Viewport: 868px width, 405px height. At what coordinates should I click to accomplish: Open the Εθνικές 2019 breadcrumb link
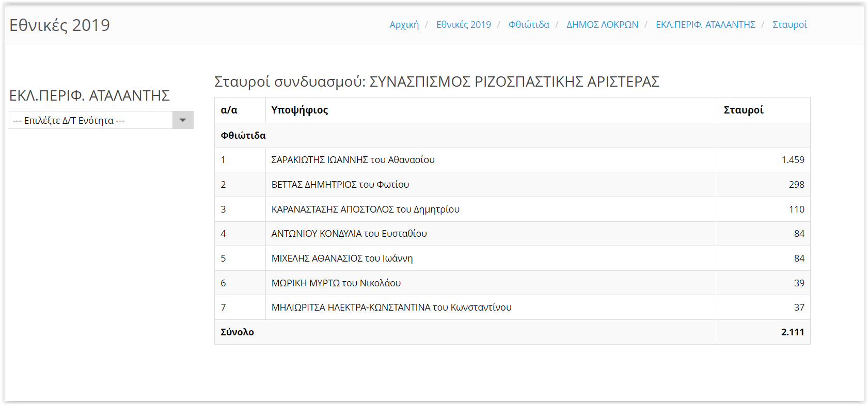(463, 25)
